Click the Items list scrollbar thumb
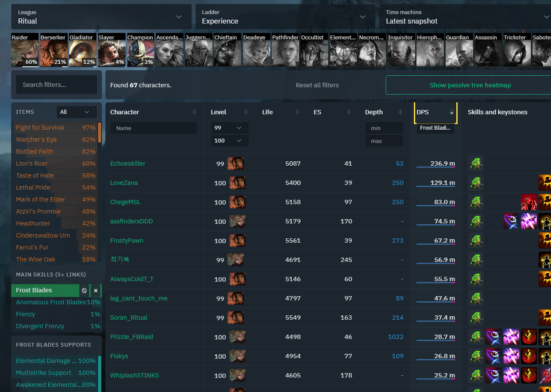551x392 pixels. 100,132
